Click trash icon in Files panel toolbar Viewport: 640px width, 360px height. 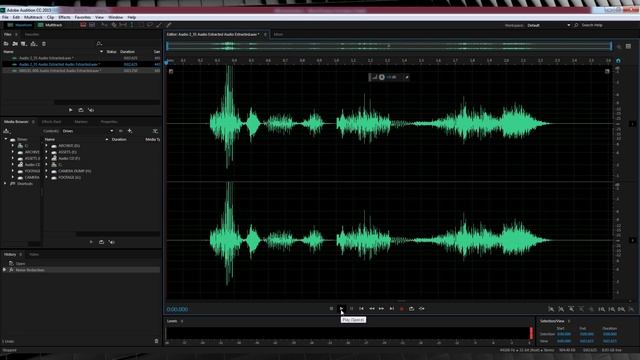pos(44,44)
